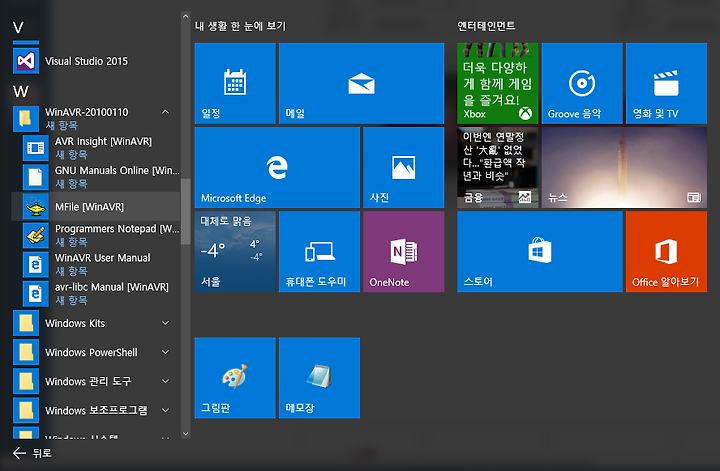Click the 엔터테인먼트 group title
This screenshot has width=720, height=471.
tap(486, 26)
